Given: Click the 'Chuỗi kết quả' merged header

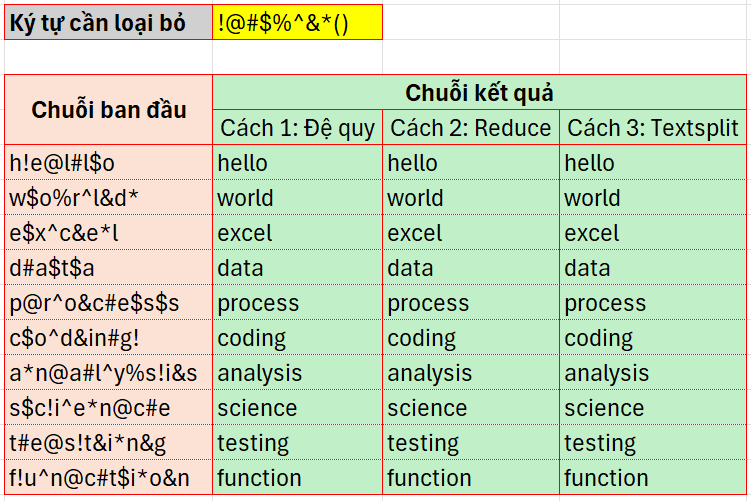Looking at the screenshot, I should click(479, 93).
